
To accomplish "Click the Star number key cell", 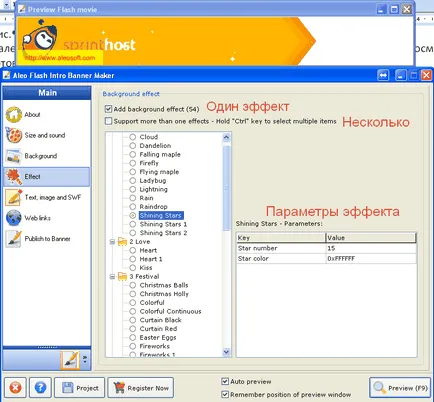I will 281,248.
